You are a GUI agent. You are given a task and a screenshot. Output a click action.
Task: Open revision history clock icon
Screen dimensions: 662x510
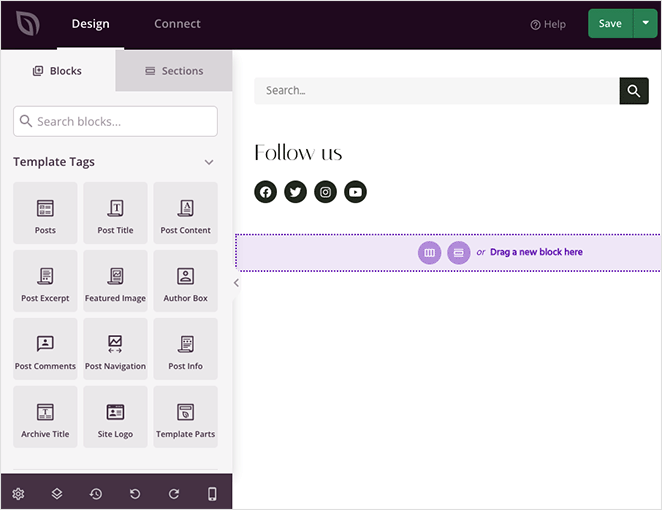(96, 494)
